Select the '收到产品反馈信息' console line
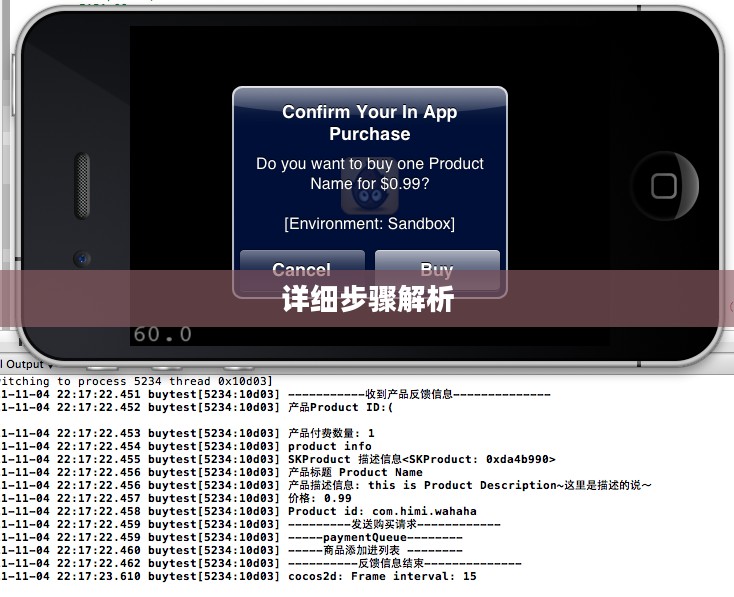 point(275,394)
